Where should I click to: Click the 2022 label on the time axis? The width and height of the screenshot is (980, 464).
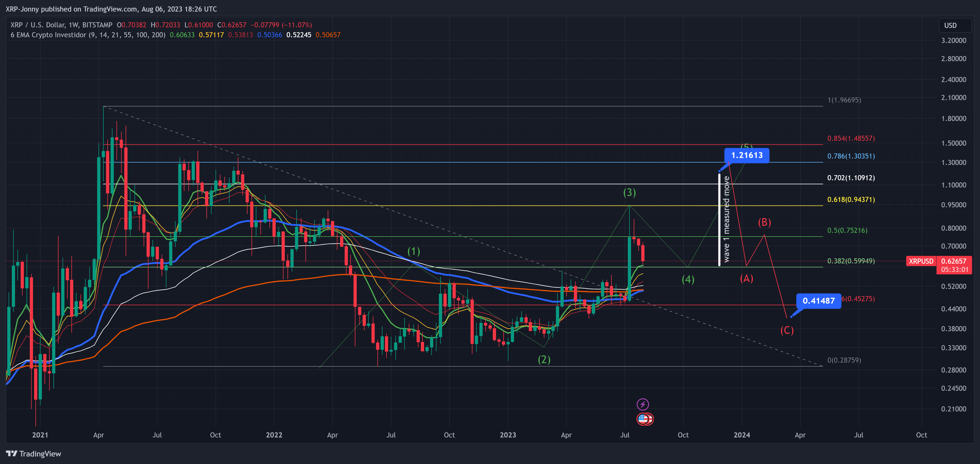tap(274, 435)
